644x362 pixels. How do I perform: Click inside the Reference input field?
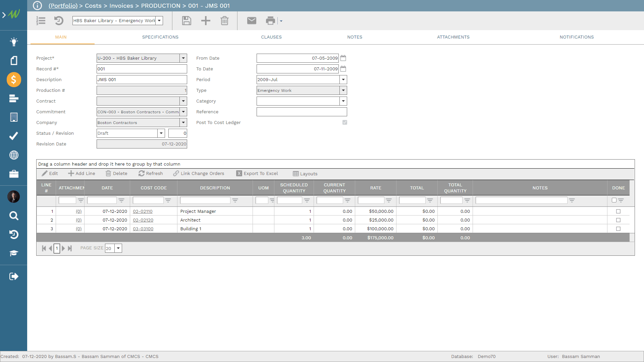point(302,112)
